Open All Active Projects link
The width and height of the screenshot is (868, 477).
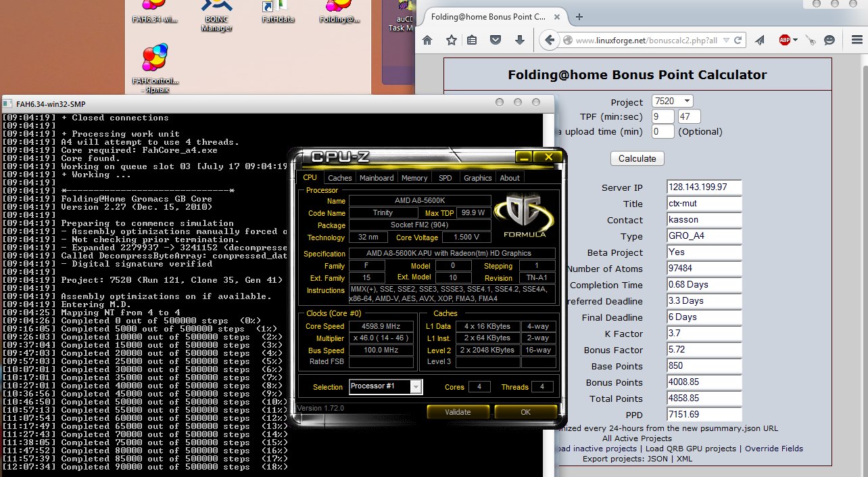click(x=637, y=438)
